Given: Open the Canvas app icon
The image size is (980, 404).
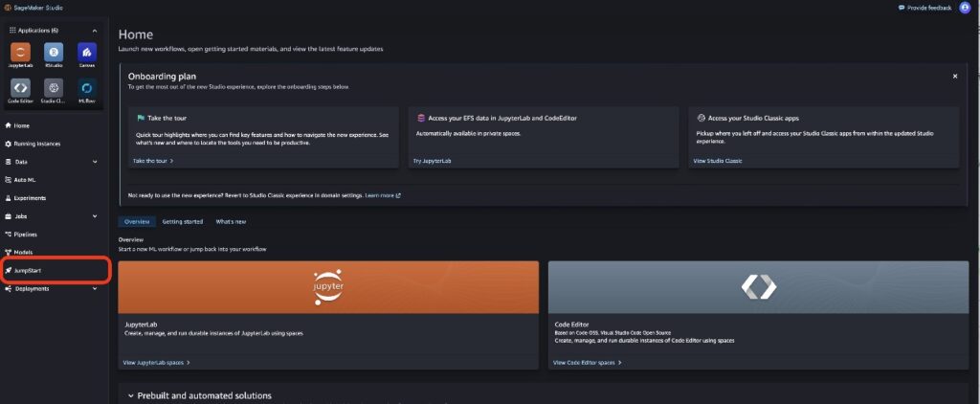Looking at the screenshot, I should point(87,53).
